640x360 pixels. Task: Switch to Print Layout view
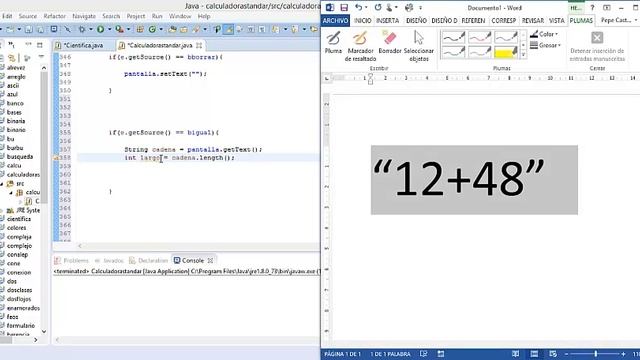tap(534, 354)
